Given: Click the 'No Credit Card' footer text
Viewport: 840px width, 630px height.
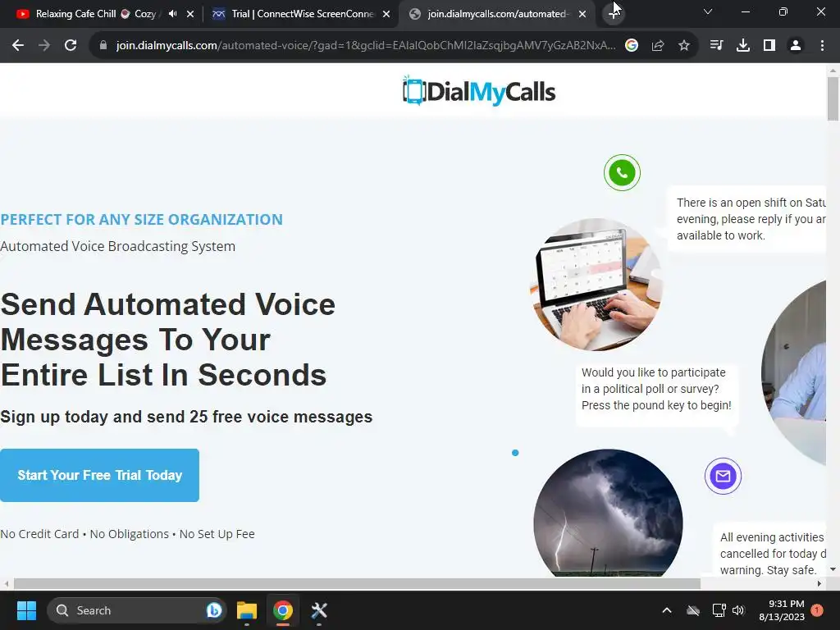Looking at the screenshot, I should click(39, 534).
